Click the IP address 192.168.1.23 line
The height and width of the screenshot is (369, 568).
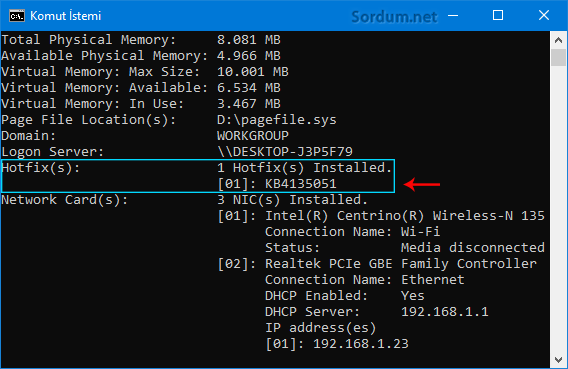coord(337,344)
